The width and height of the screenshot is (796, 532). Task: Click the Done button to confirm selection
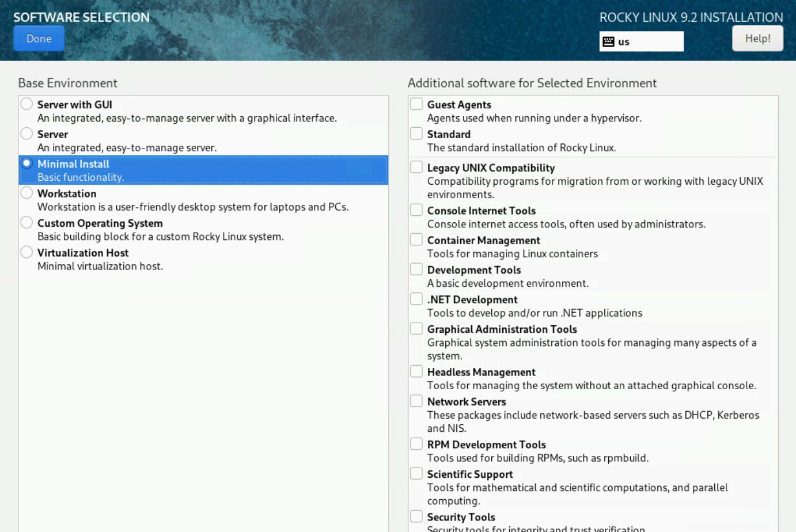click(x=38, y=38)
